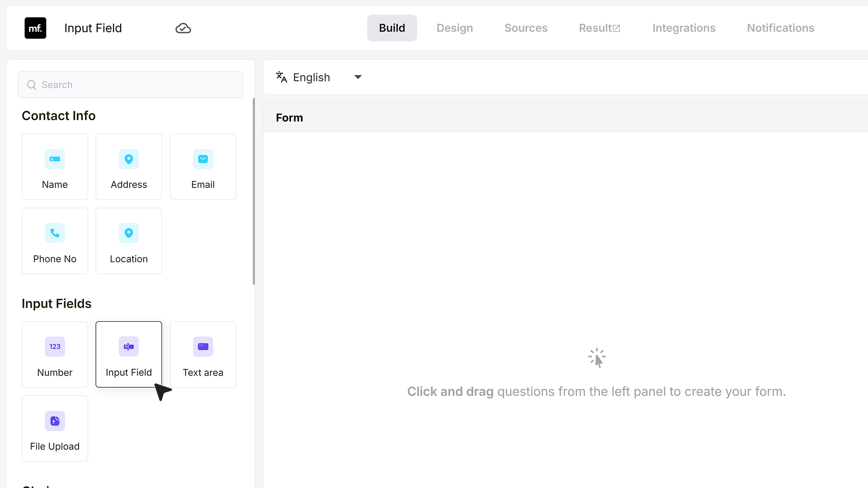868x488 pixels.
Task: Switch to the Design tab
Action: point(455,28)
